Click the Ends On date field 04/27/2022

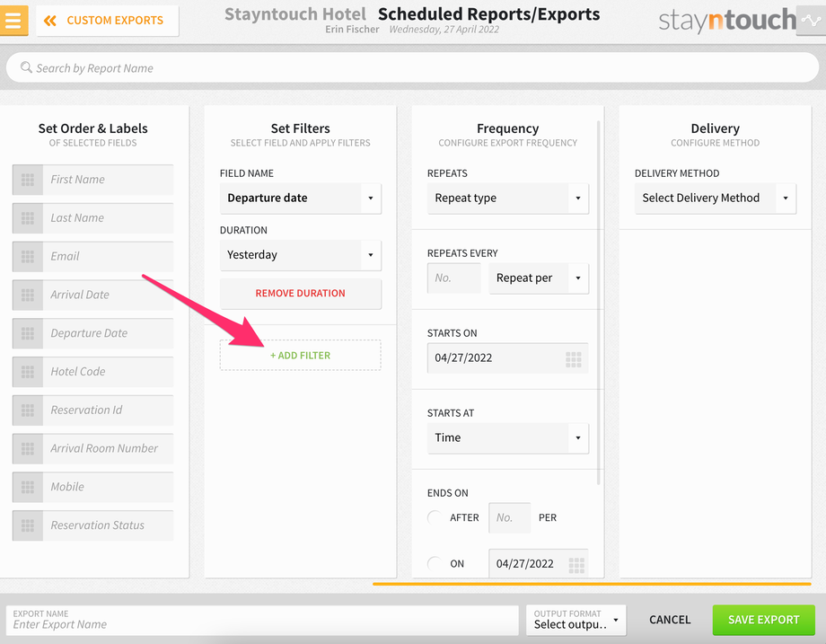tap(539, 563)
